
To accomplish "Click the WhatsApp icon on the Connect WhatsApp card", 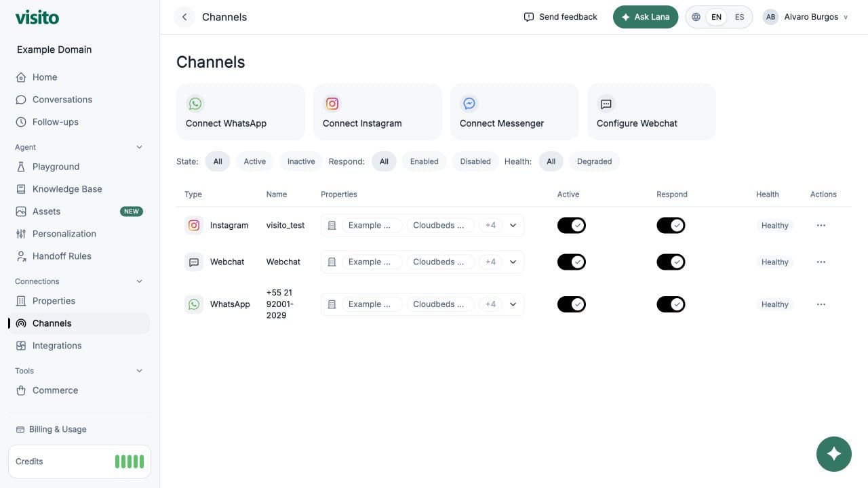I will [195, 104].
